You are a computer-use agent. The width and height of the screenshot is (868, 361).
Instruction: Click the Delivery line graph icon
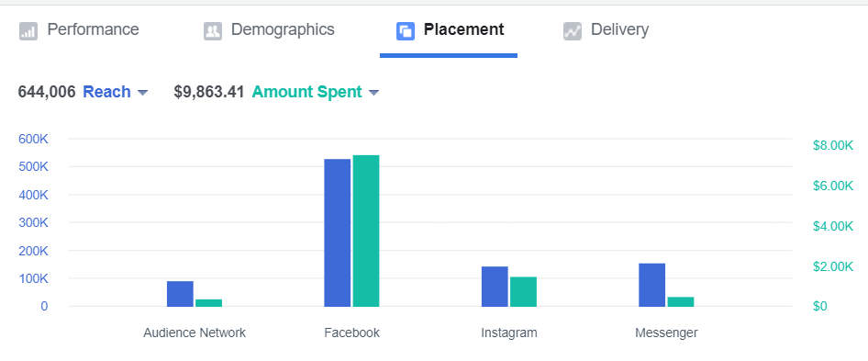573,31
